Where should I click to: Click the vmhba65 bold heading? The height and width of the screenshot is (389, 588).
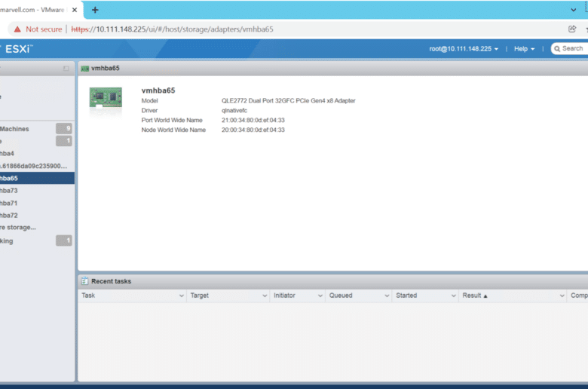[x=158, y=90]
